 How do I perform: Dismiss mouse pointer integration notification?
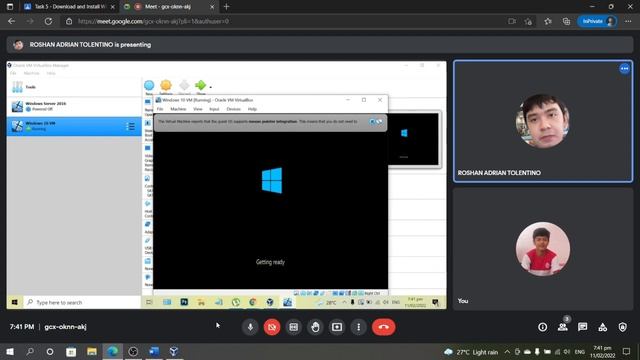pos(372,122)
